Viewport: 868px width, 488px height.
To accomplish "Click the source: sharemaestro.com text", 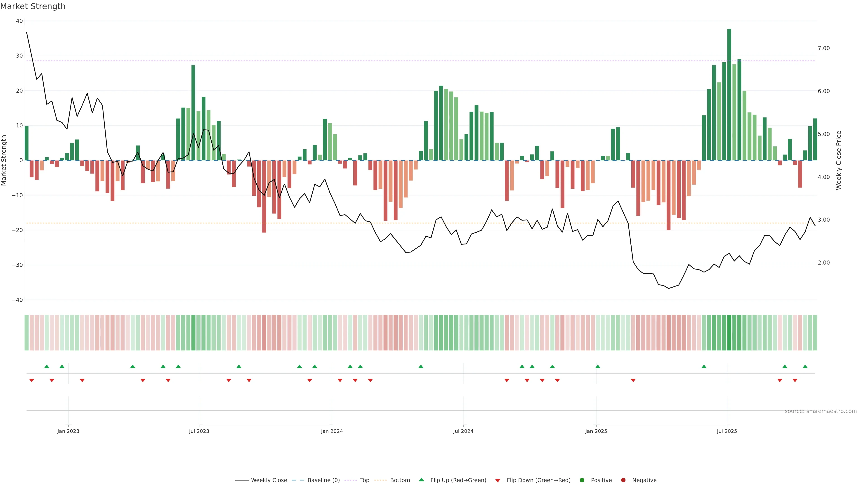I will click(x=821, y=411).
